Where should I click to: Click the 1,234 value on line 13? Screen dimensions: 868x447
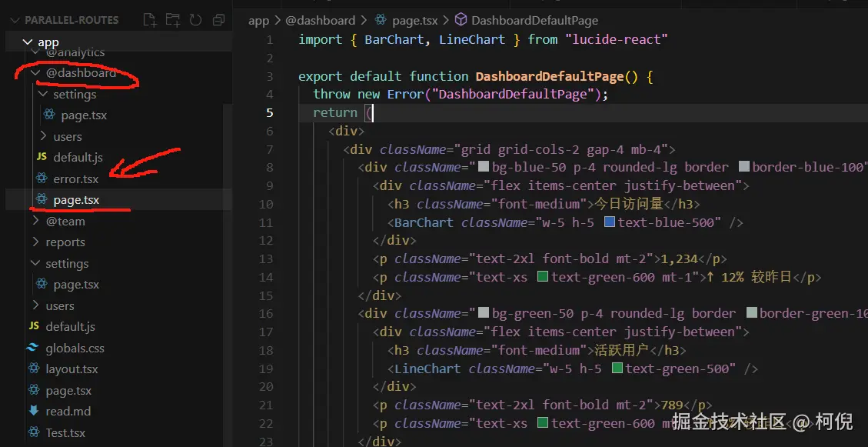(x=680, y=259)
